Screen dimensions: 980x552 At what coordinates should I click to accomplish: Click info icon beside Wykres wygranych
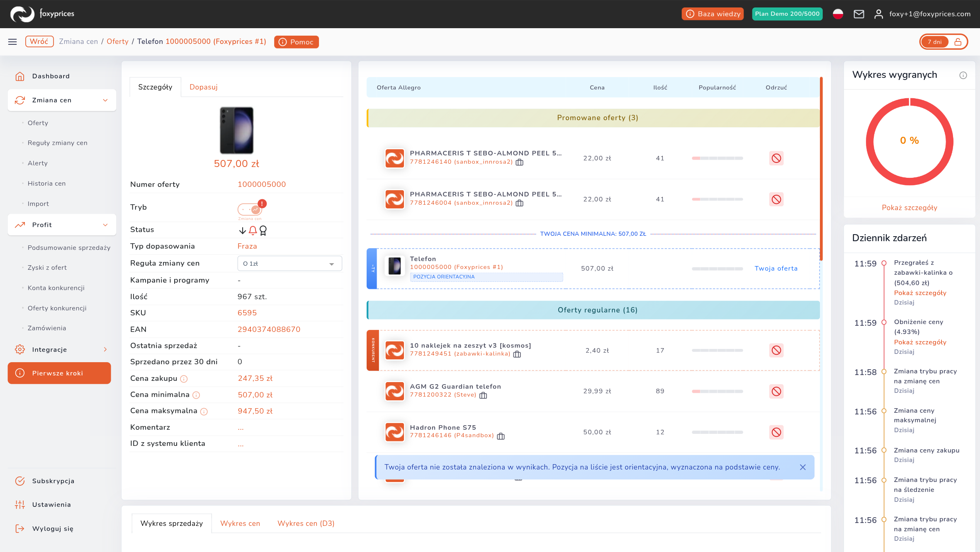tap(963, 75)
